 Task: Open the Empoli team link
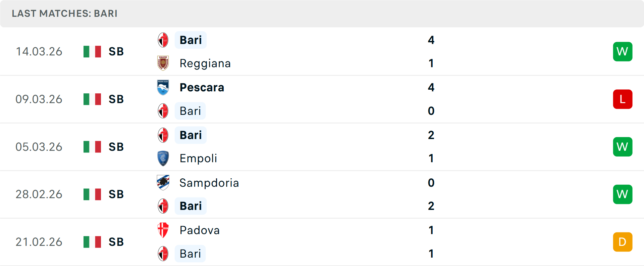point(198,158)
